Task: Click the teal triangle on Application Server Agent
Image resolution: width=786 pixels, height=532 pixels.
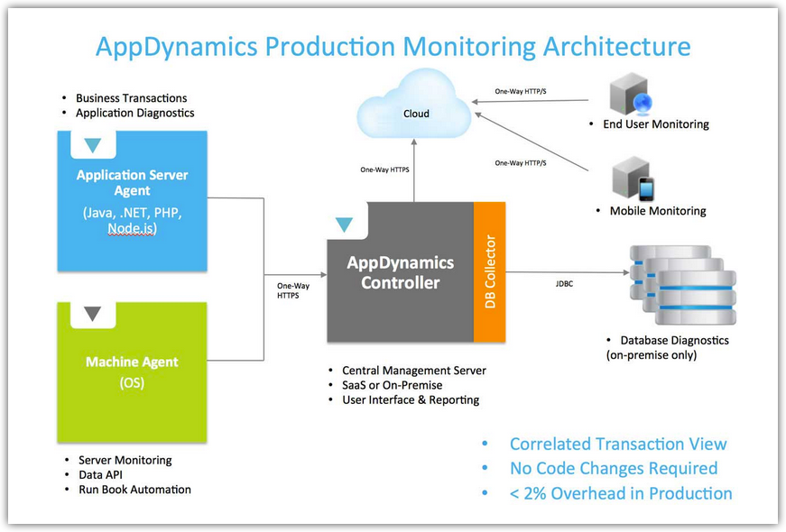Action: click(x=92, y=146)
